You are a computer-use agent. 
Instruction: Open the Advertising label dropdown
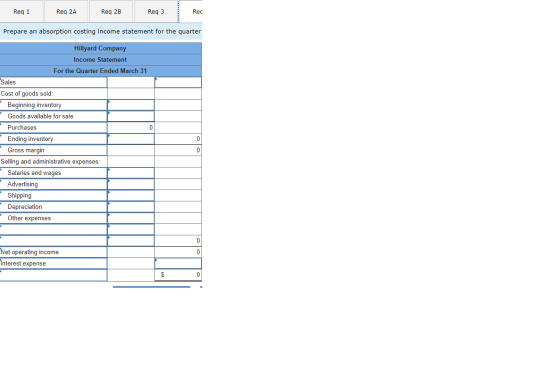coord(54,184)
